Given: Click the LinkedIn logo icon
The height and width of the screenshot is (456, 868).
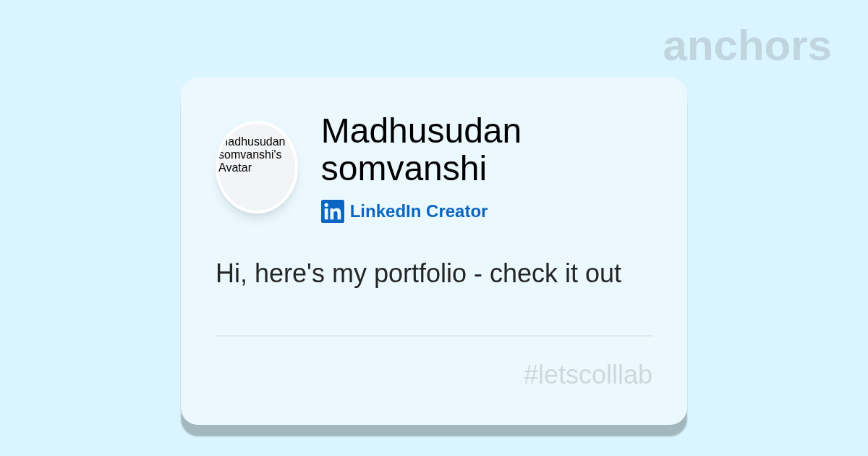Looking at the screenshot, I should pos(333,211).
